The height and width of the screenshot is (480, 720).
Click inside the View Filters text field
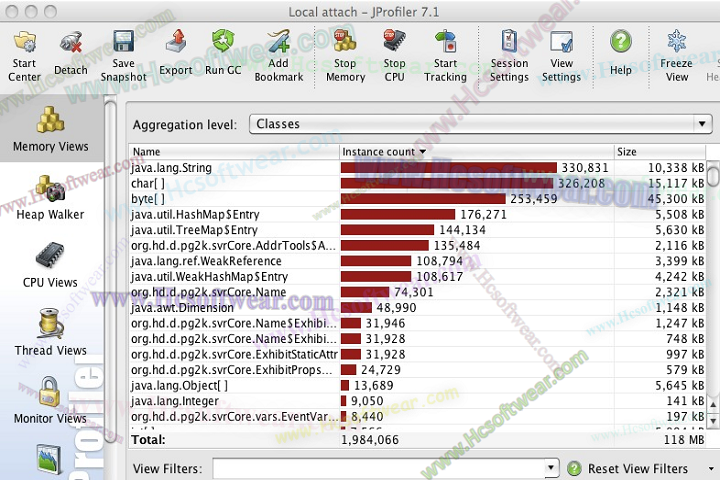pyautogui.click(x=378, y=468)
